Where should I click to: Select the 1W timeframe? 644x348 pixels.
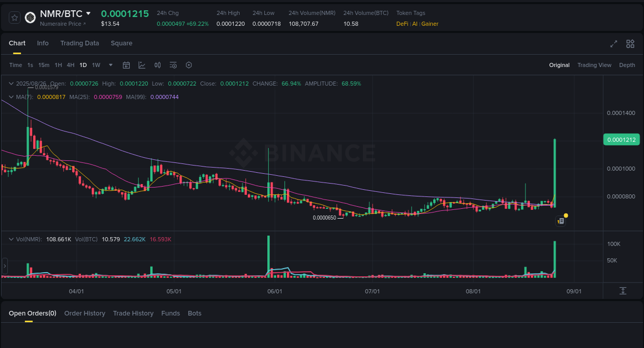95,65
